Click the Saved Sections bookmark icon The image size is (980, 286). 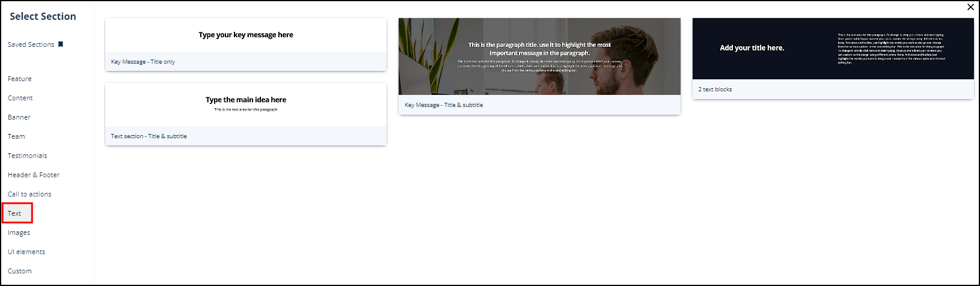[61, 44]
